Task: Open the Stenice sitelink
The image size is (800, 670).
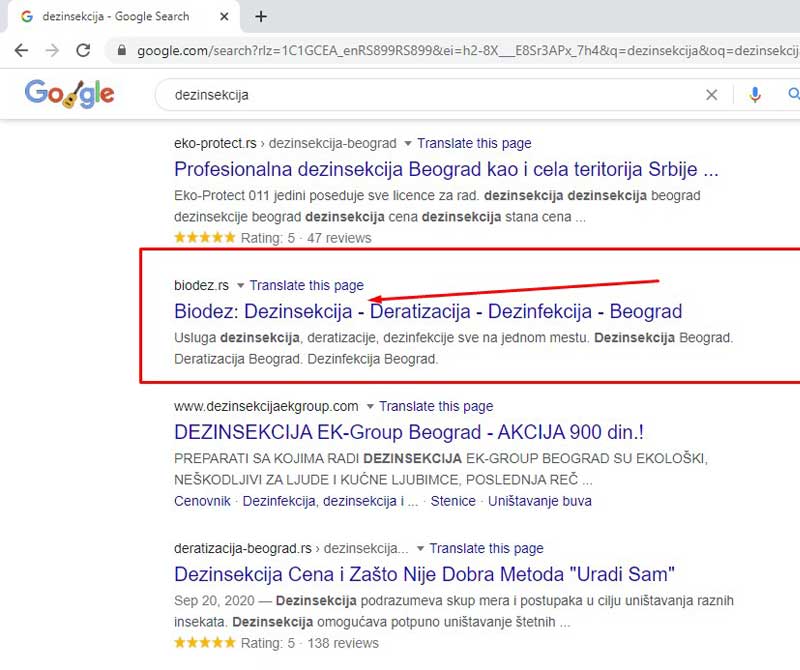Action: [453, 501]
